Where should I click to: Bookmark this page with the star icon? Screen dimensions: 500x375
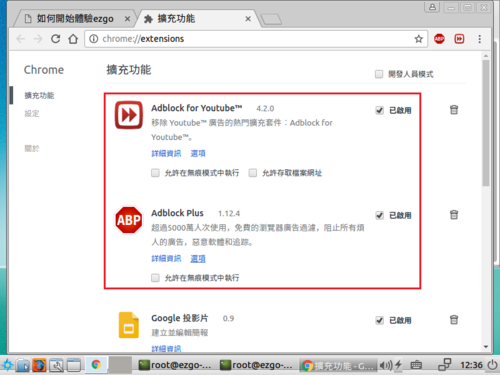point(419,39)
